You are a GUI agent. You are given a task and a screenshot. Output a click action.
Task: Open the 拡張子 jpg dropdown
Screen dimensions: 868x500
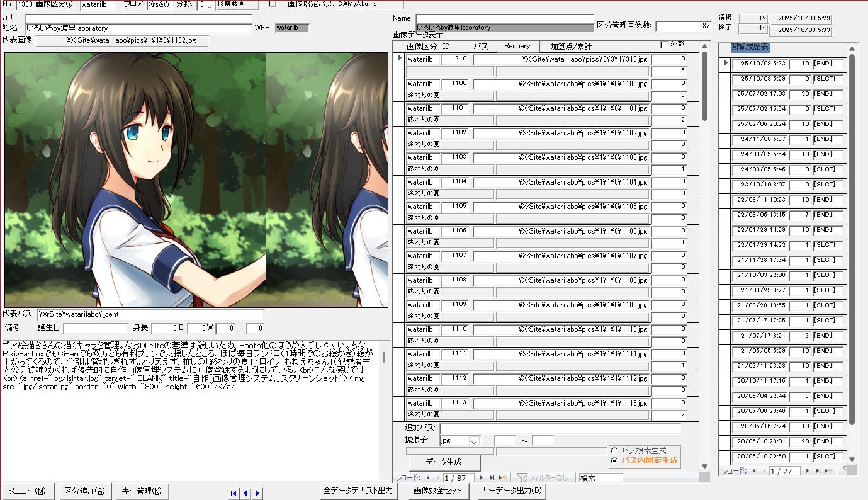click(474, 441)
